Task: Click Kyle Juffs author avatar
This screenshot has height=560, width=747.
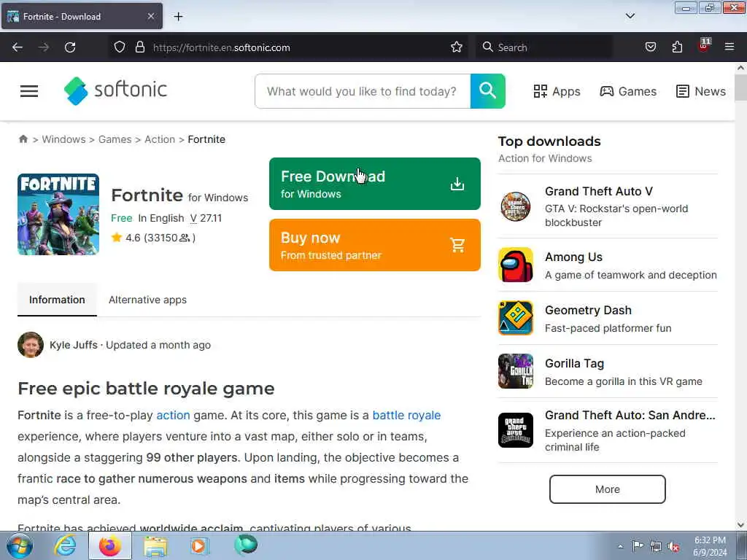Action: pos(31,345)
